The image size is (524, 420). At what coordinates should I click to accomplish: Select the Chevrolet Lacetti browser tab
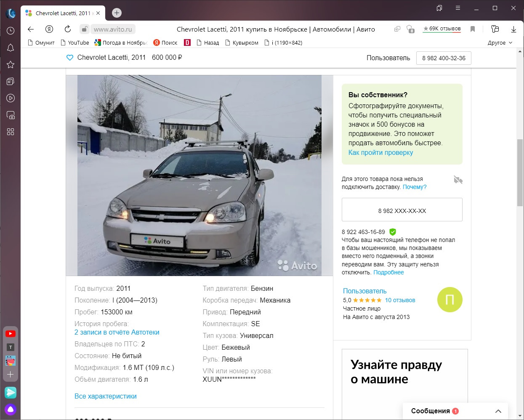63,13
